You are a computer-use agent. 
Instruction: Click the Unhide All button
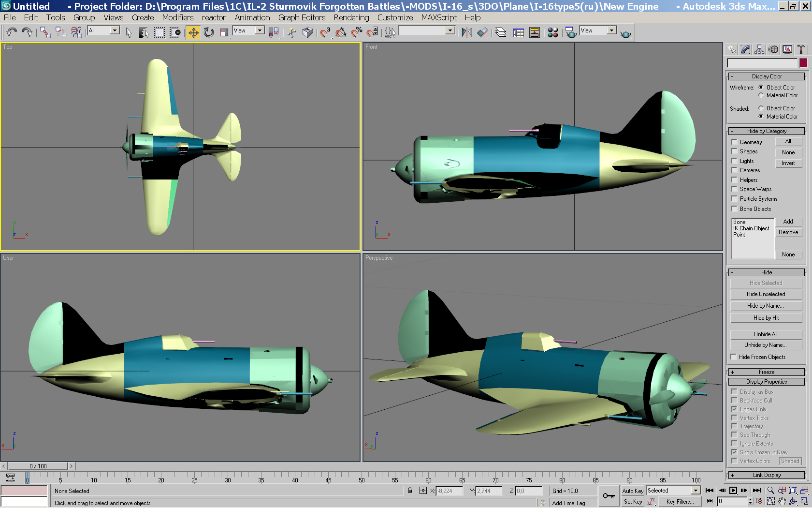766,334
